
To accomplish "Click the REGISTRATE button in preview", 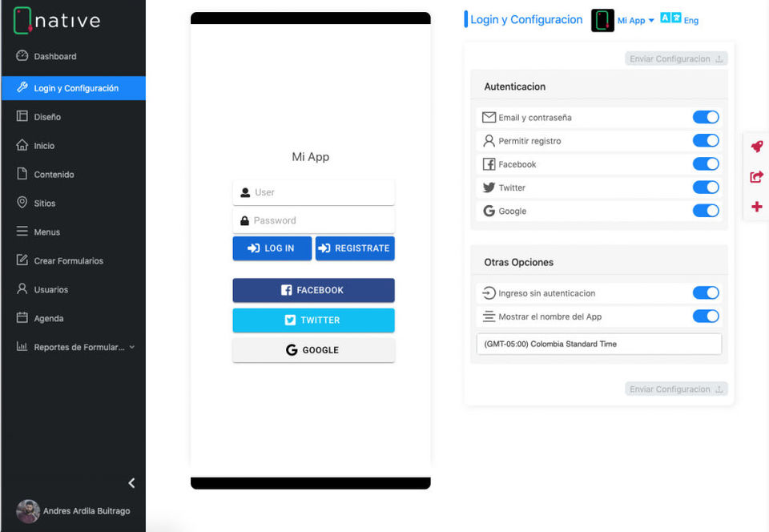I will click(x=355, y=248).
